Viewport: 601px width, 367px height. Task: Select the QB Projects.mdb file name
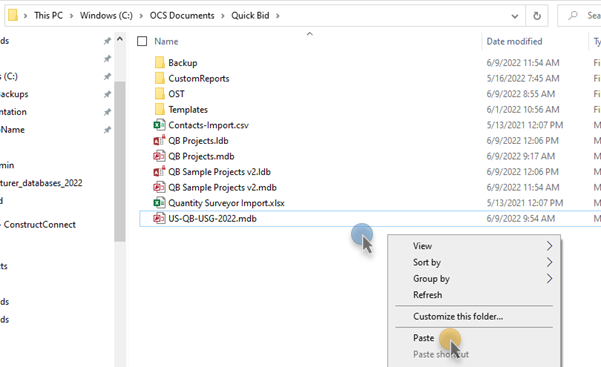pyautogui.click(x=201, y=156)
